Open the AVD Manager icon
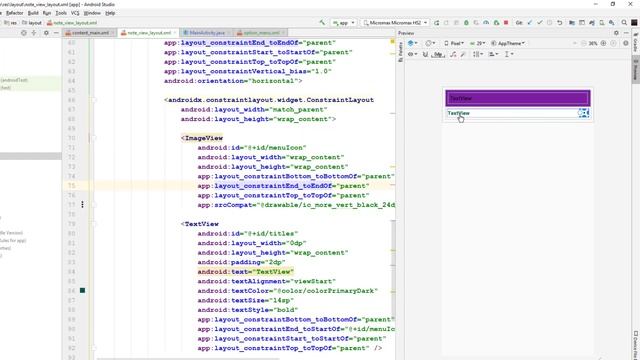This screenshot has width=640, height=360. [x=602, y=23]
